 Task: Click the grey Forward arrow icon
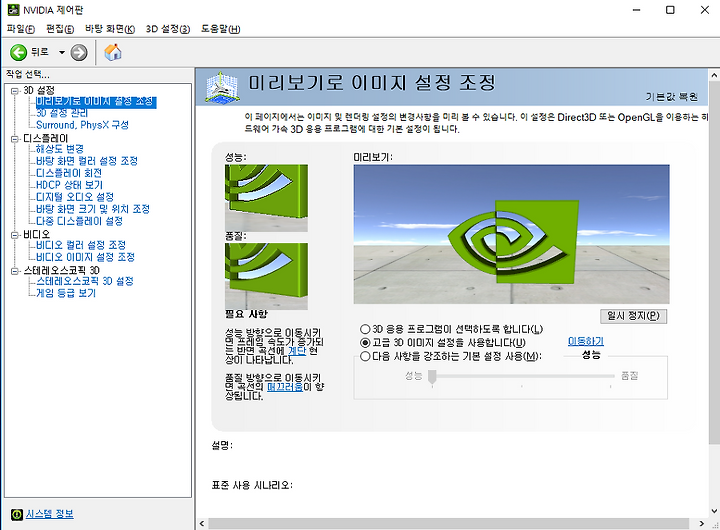click(x=79, y=52)
